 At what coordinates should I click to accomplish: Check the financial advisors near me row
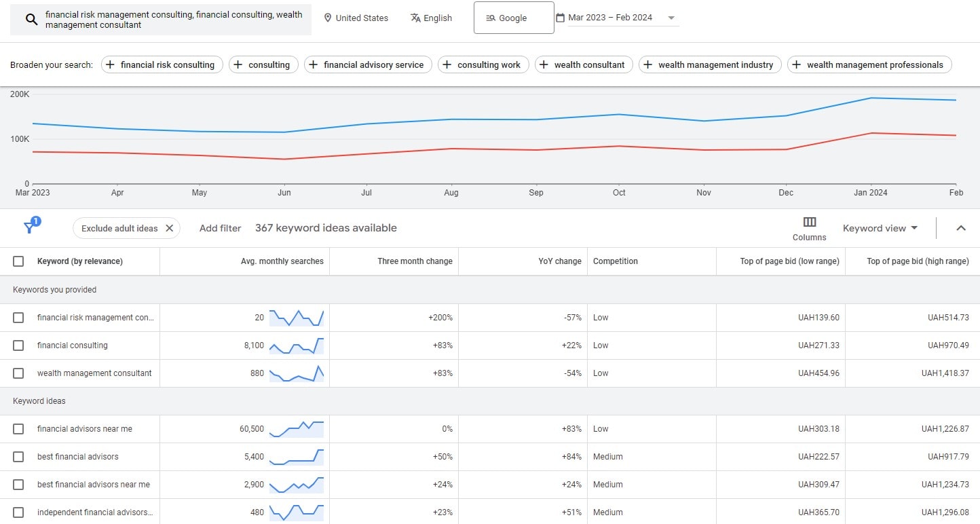tap(18, 428)
